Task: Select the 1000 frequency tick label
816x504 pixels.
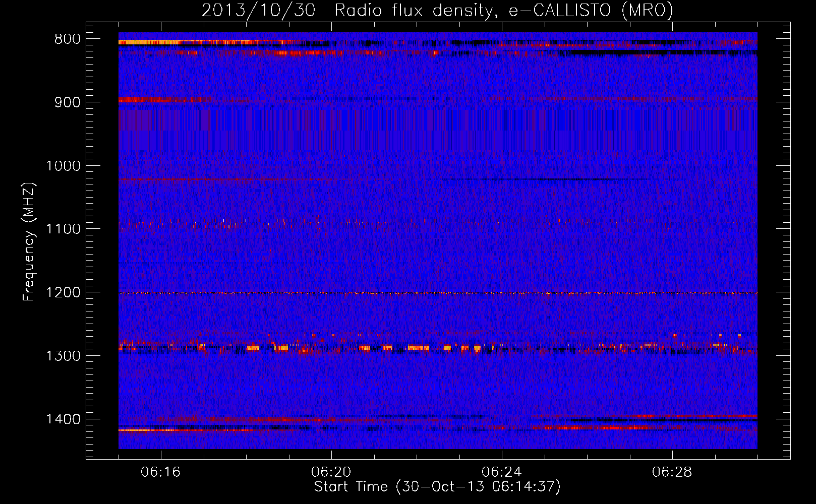Action: [x=63, y=166]
